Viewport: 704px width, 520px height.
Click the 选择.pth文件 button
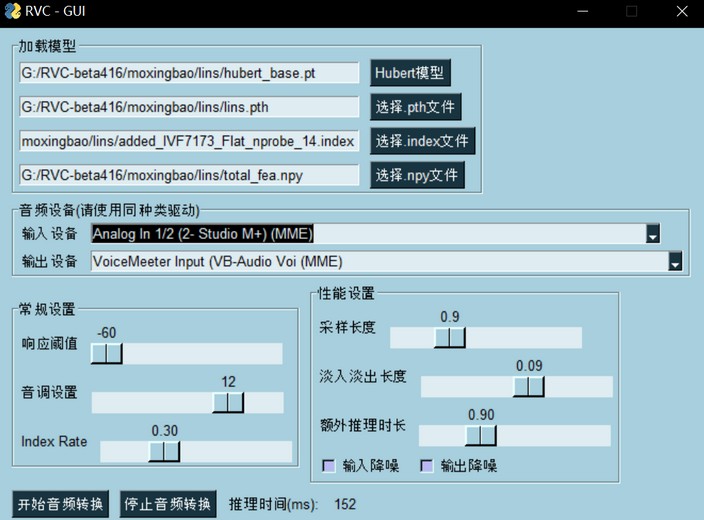[x=415, y=107]
